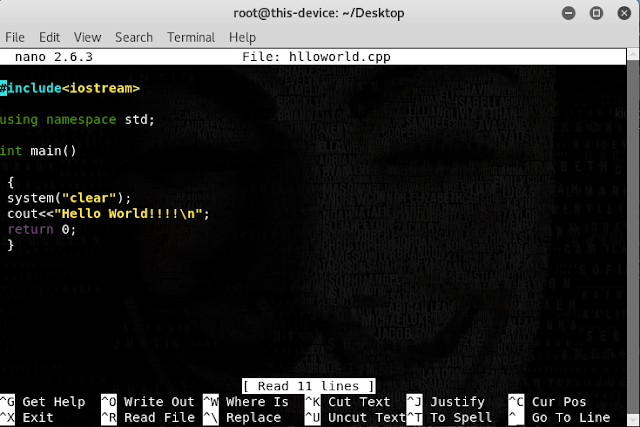Click the scrollbar down arrow
The height and width of the screenshot is (427, 640).
(633, 420)
